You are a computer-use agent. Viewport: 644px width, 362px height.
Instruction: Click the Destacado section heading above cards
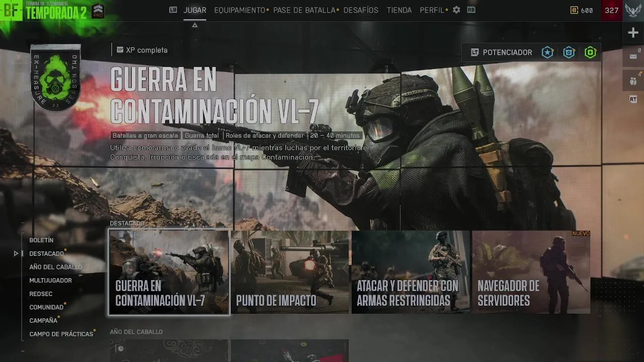(x=127, y=223)
